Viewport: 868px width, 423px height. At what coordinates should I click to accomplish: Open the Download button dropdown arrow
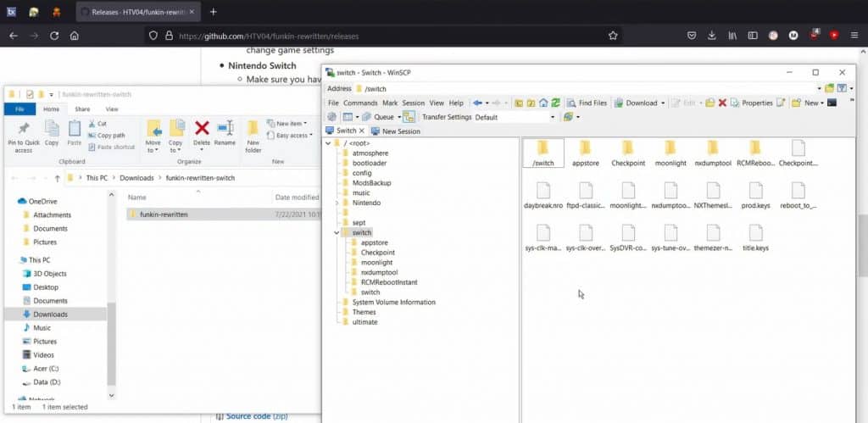point(663,103)
